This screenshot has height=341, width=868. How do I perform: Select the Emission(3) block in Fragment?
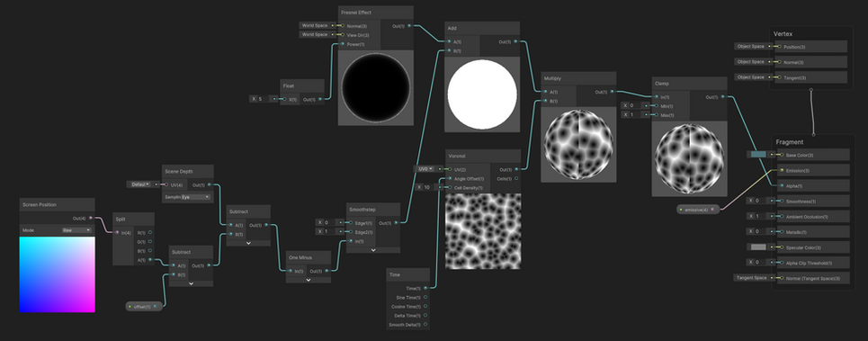point(812,170)
